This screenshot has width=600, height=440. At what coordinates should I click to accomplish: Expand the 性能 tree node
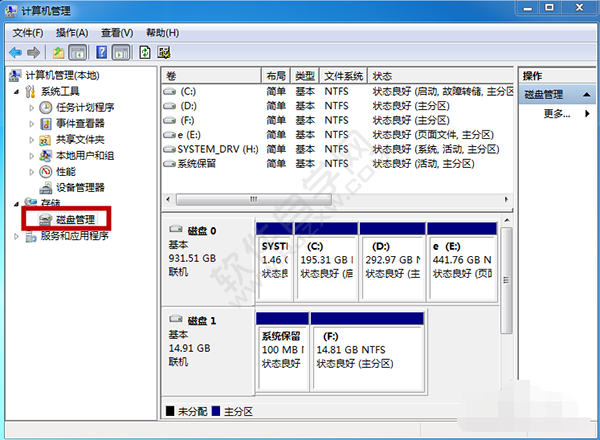(x=31, y=172)
